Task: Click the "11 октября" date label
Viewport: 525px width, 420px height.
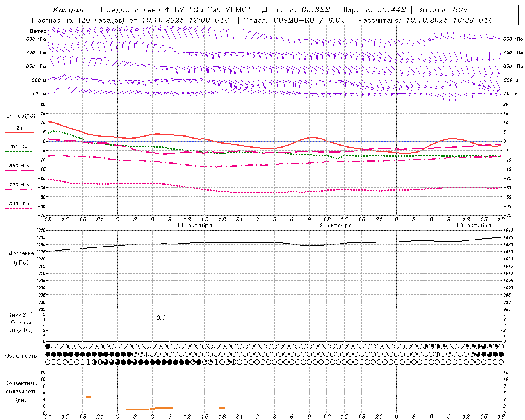Action: [x=194, y=226]
